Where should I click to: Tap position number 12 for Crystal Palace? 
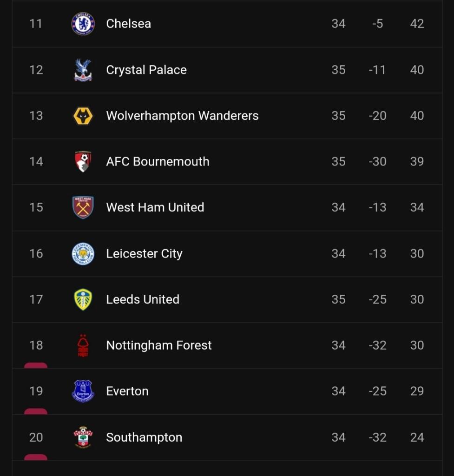(36, 70)
